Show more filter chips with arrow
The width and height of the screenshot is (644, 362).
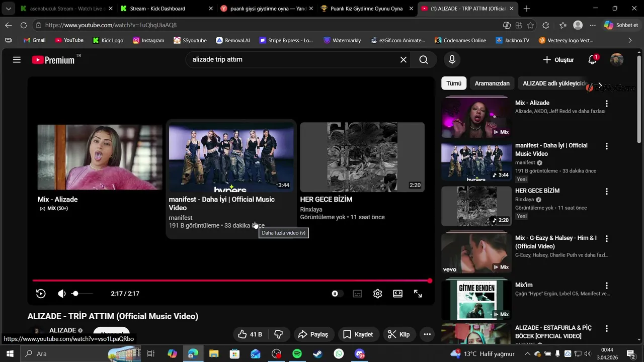(x=600, y=85)
